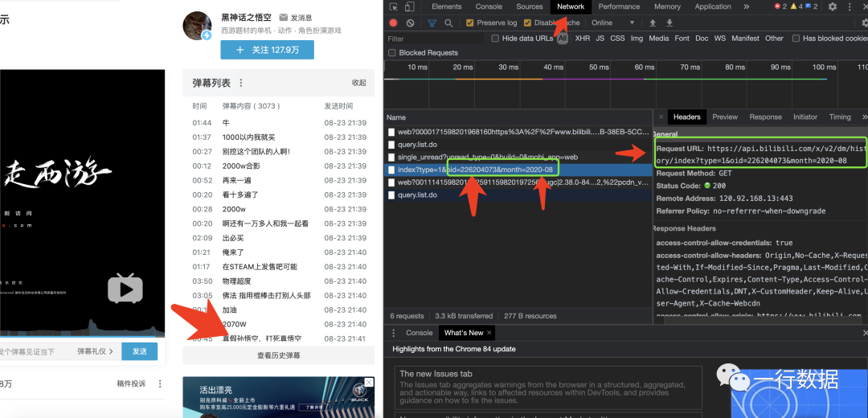Toggle the network filter funnel icon

(x=432, y=23)
